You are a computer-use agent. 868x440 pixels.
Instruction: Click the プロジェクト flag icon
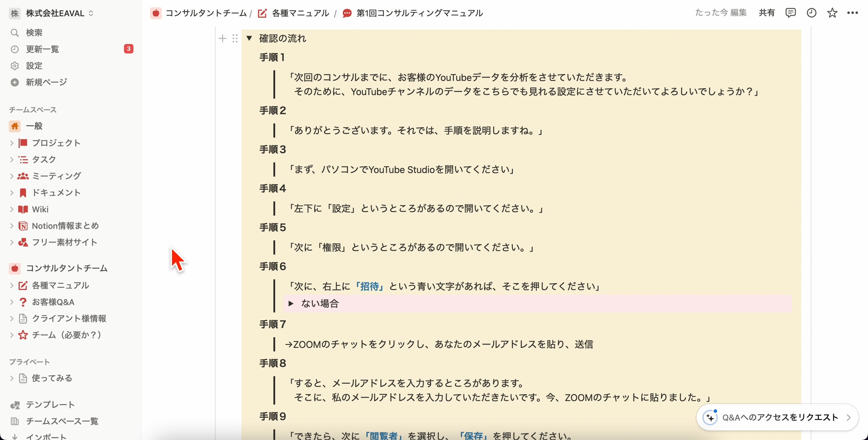pos(23,143)
